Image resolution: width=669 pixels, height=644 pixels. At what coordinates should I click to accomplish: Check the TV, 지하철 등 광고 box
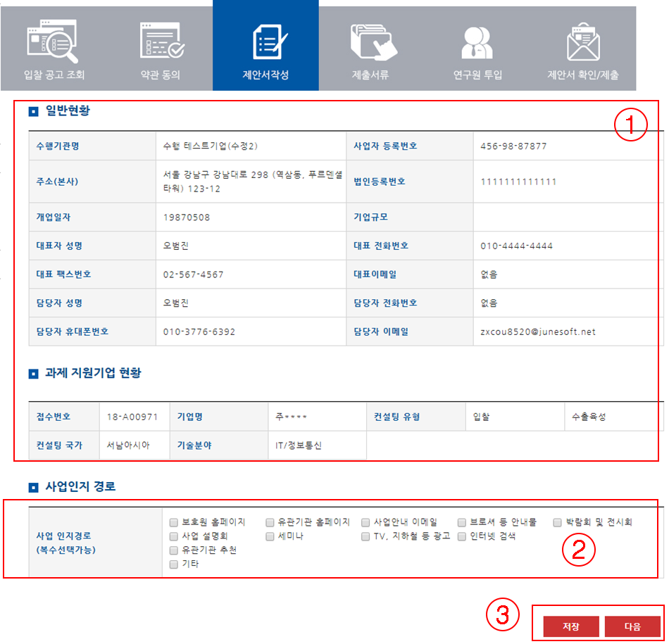click(365, 536)
